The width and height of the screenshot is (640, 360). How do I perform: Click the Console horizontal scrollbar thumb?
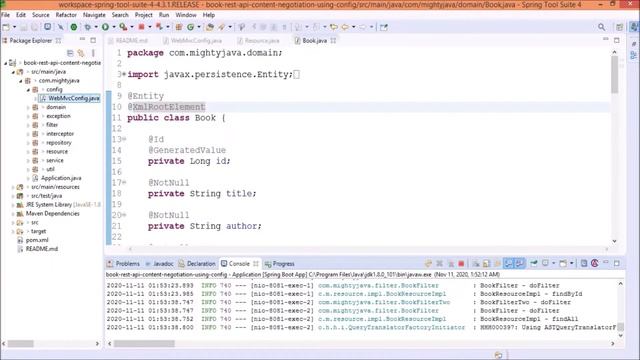point(144,344)
